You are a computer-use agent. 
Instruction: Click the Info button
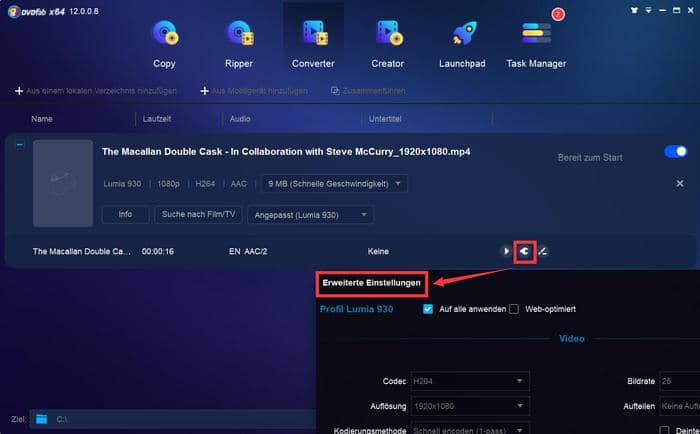click(125, 214)
